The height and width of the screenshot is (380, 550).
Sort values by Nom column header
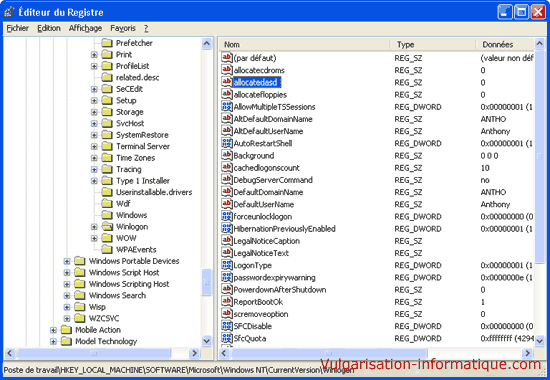point(304,45)
